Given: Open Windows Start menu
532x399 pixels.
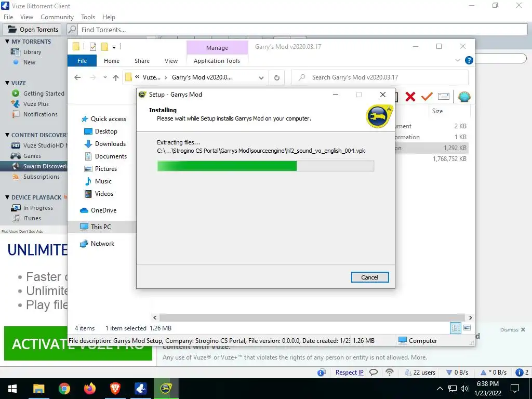Looking at the screenshot, I should coord(12,389).
